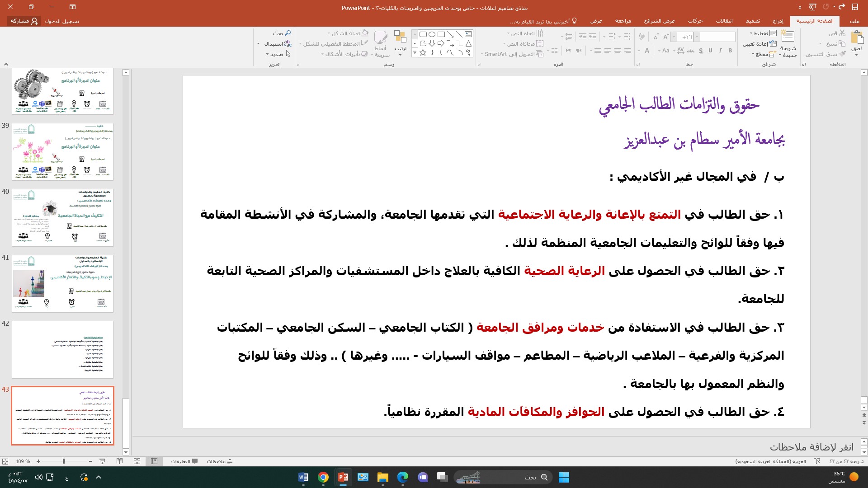
Task: Open Word from the taskbar
Action: click(x=303, y=477)
